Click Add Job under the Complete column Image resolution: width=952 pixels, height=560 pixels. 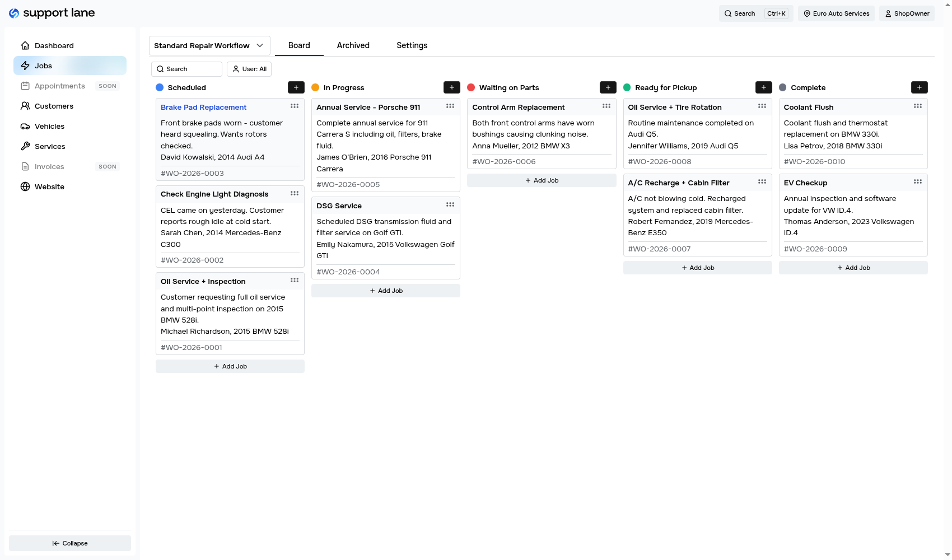tap(853, 268)
